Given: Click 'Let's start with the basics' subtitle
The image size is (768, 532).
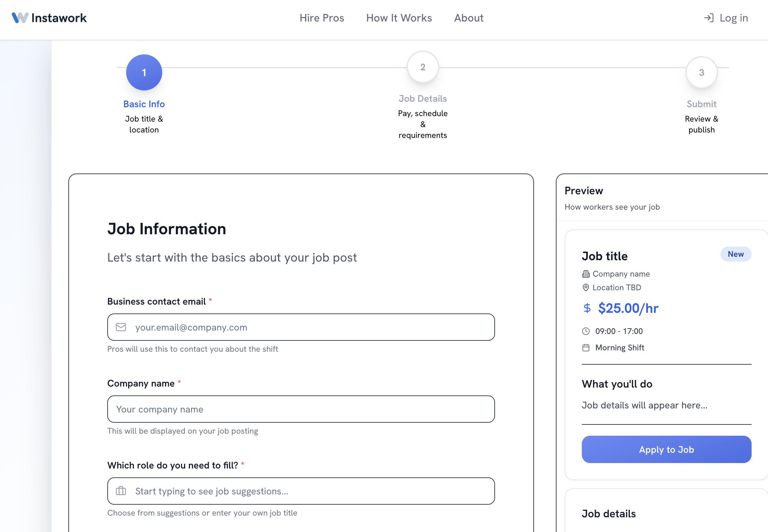Looking at the screenshot, I should (232, 257).
